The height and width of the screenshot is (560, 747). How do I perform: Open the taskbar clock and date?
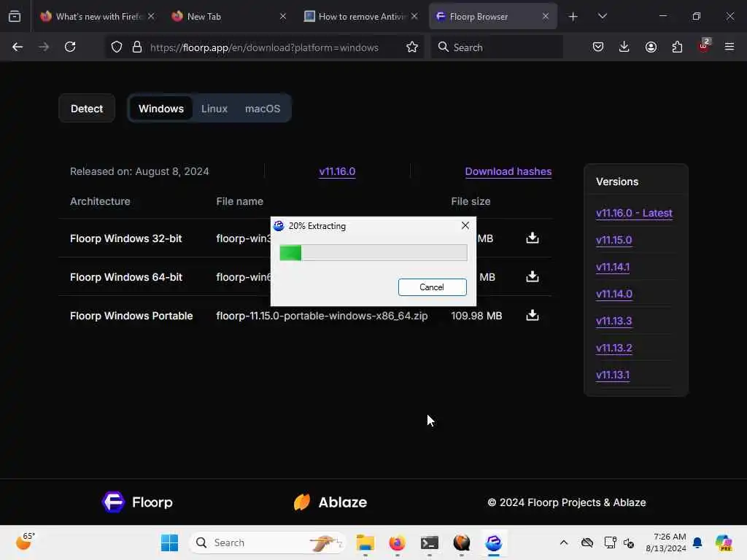(x=666, y=542)
